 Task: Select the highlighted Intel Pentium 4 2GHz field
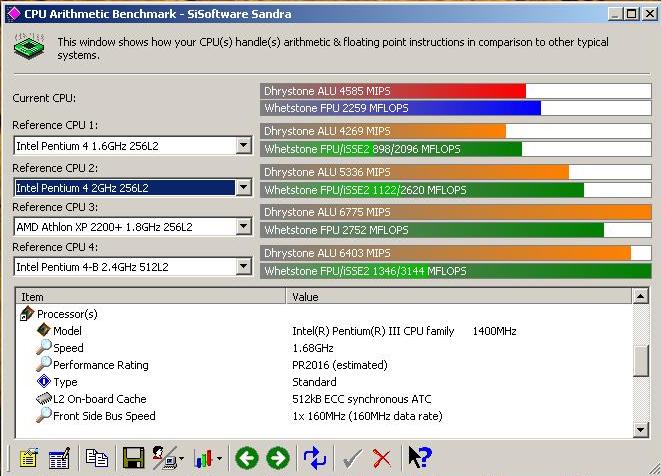point(133,187)
